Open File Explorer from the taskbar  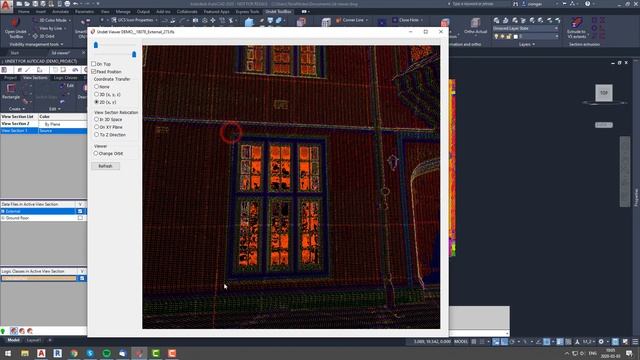tap(25, 353)
